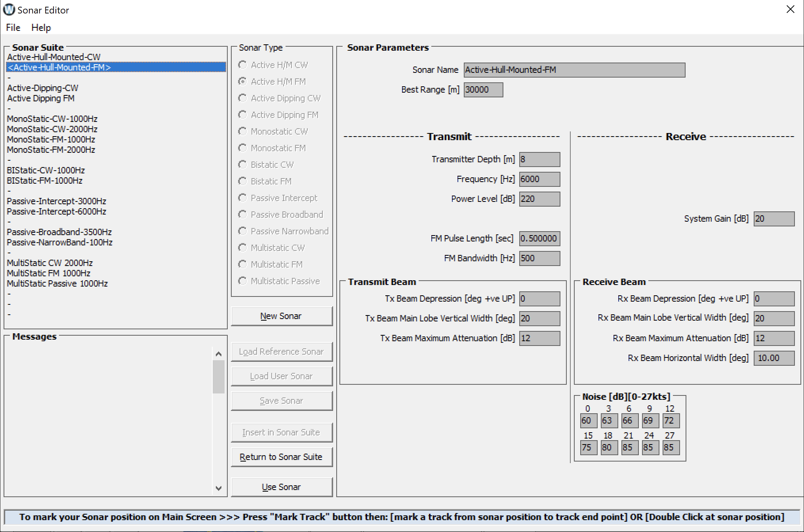The width and height of the screenshot is (804, 532).
Task: Click the Best Range field showing 30000
Action: click(483, 90)
